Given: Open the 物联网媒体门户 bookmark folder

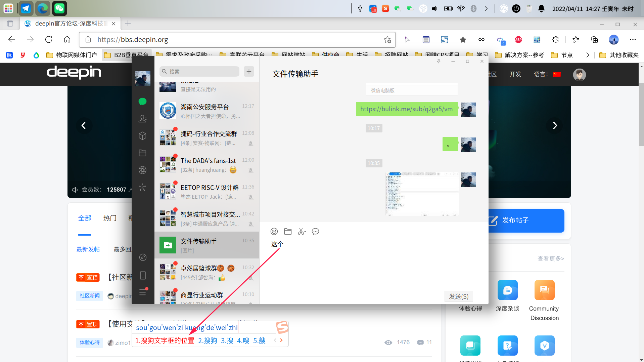Looking at the screenshot, I should [x=72, y=55].
